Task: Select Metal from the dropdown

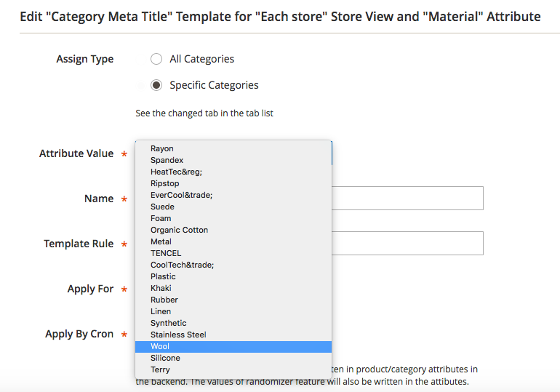Action: 161,241
